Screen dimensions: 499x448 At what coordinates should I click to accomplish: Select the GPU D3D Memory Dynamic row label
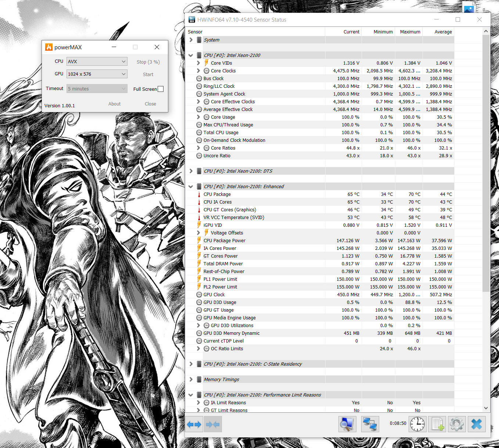pyautogui.click(x=231, y=333)
